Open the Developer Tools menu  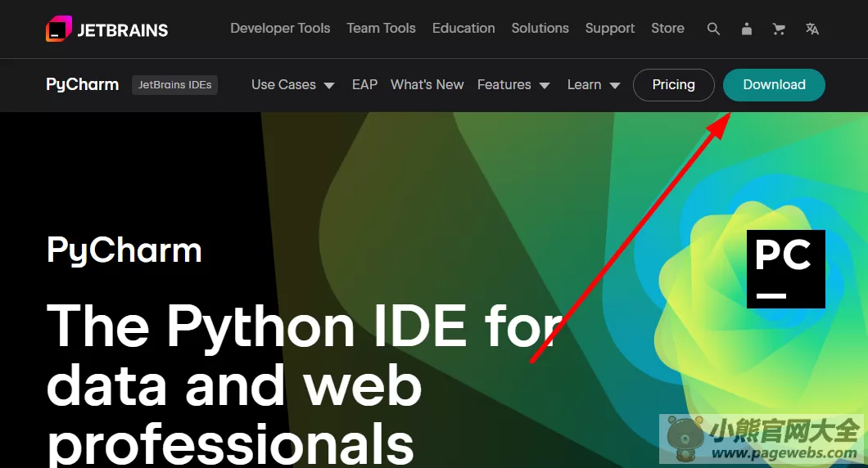click(280, 28)
